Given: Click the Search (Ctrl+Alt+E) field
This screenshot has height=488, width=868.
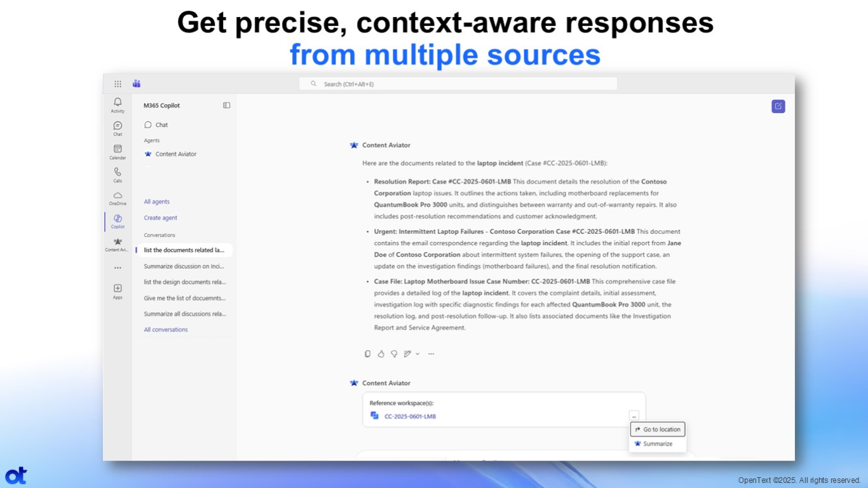Looking at the screenshot, I should 458,84.
